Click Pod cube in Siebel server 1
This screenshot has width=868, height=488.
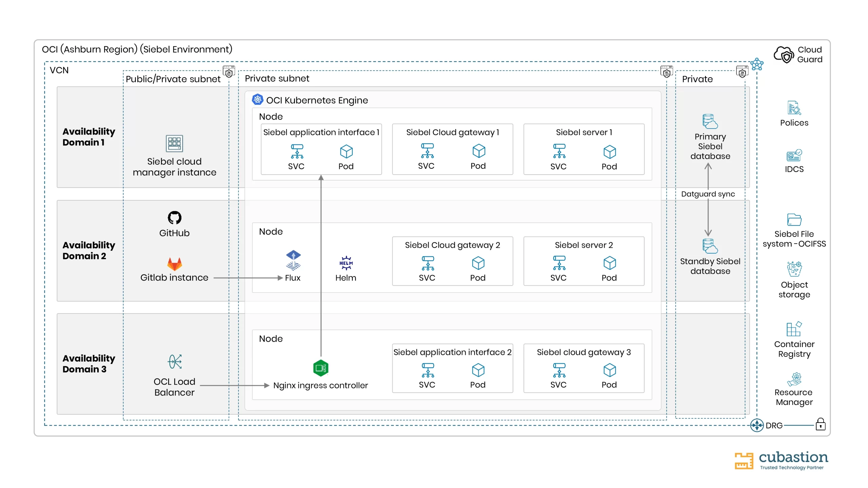pyautogui.click(x=609, y=152)
